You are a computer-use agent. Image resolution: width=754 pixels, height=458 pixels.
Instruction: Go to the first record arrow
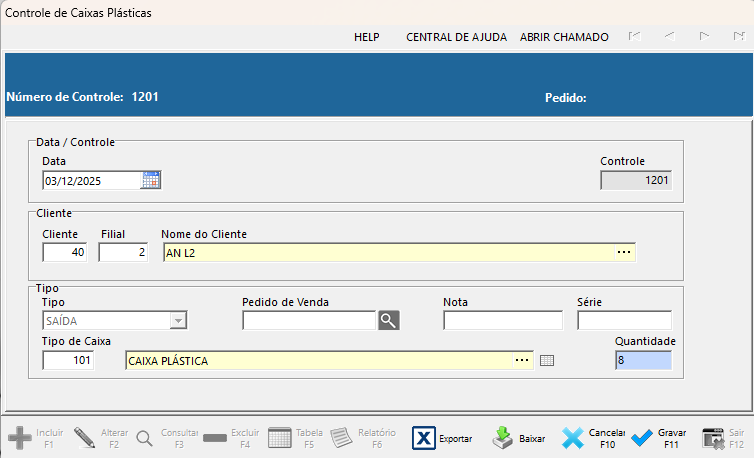[633, 37]
